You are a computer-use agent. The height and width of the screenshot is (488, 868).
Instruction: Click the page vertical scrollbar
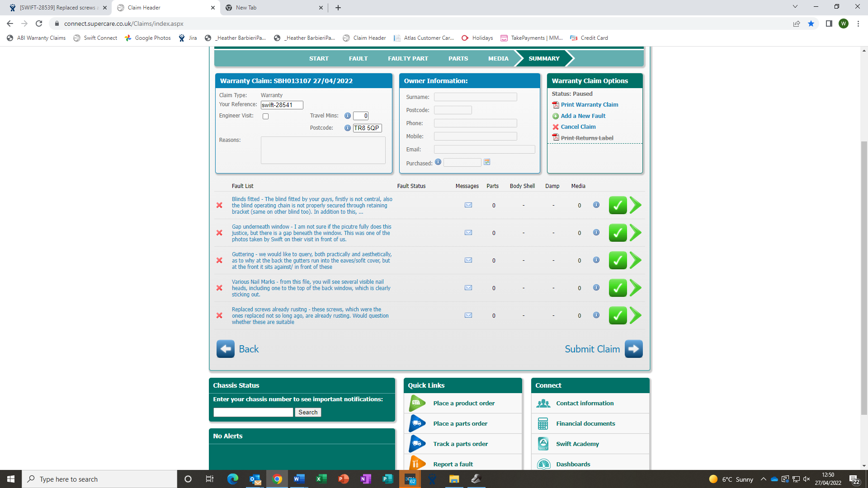click(864, 271)
